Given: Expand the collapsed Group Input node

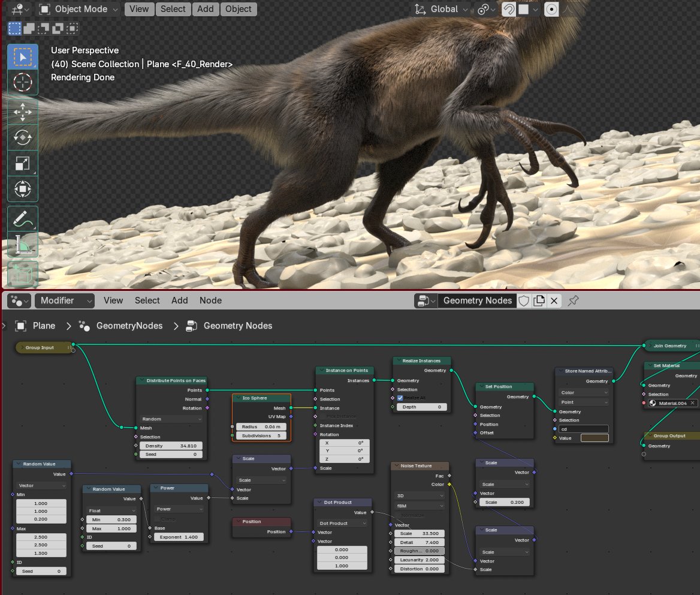Looking at the screenshot, I should 22,347.
